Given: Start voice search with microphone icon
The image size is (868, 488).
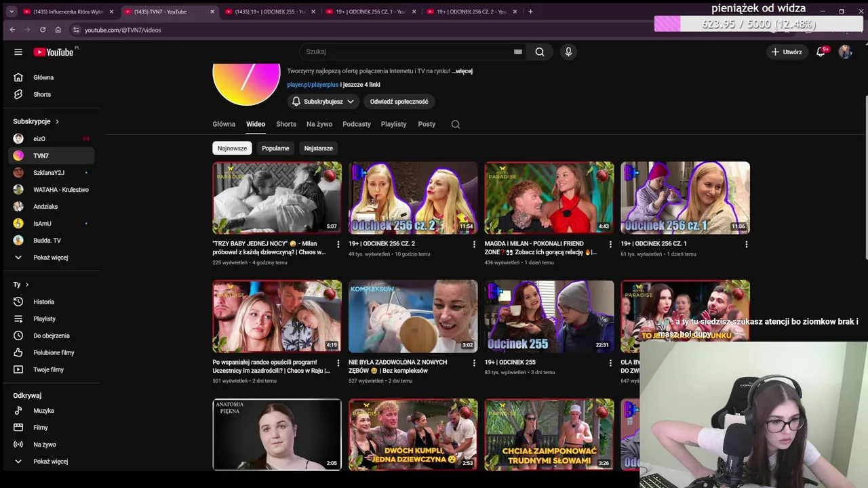Looking at the screenshot, I should tap(568, 52).
